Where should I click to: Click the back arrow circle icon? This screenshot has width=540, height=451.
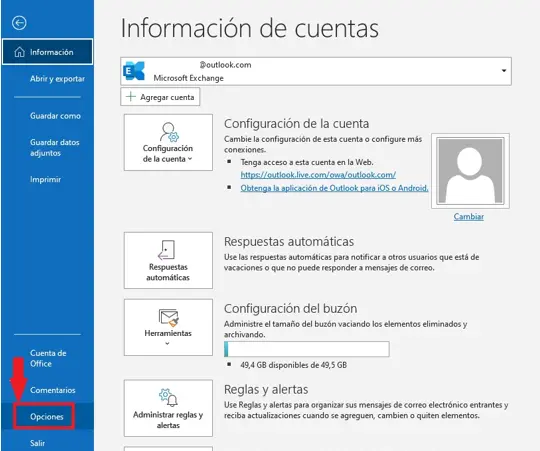[19, 23]
